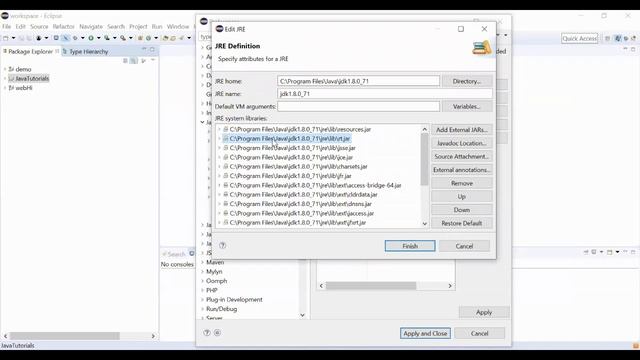Minimize the Package Explorer view

pyautogui.click(x=144, y=49)
